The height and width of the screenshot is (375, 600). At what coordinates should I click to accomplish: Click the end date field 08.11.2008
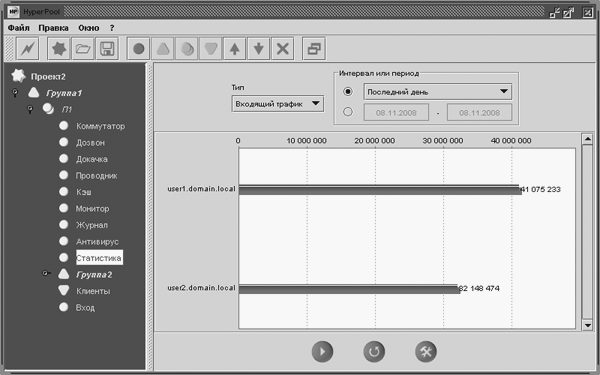click(x=479, y=112)
